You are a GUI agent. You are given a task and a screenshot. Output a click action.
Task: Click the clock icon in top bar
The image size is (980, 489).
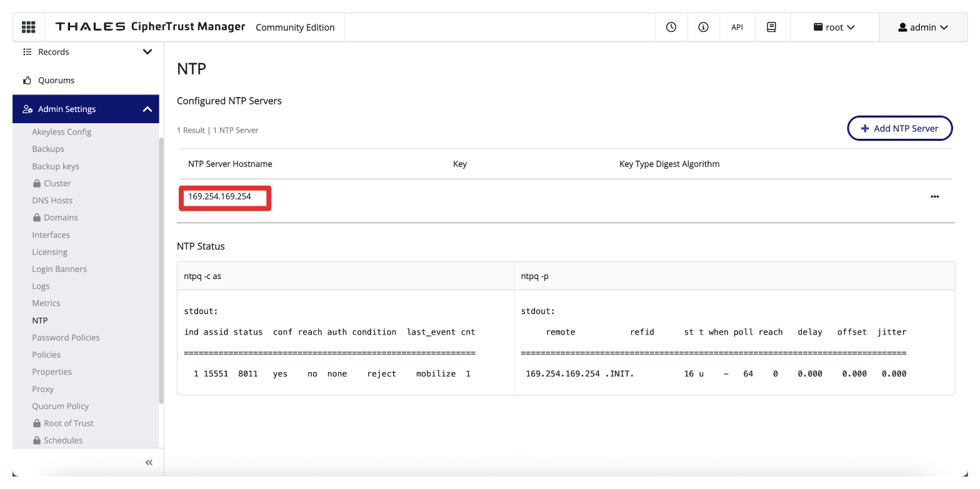671,28
